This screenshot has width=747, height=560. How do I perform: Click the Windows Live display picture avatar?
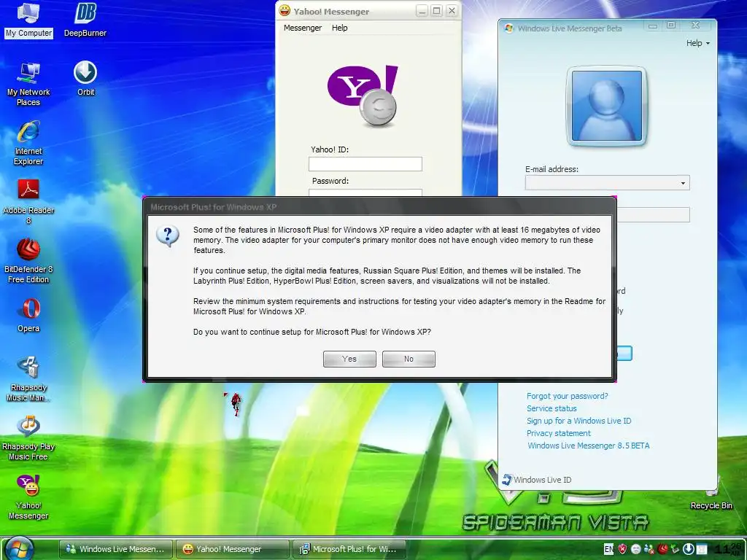click(x=606, y=106)
